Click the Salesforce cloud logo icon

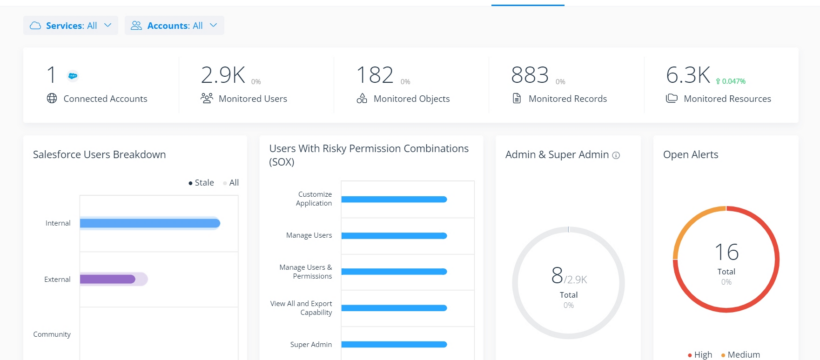click(x=73, y=76)
